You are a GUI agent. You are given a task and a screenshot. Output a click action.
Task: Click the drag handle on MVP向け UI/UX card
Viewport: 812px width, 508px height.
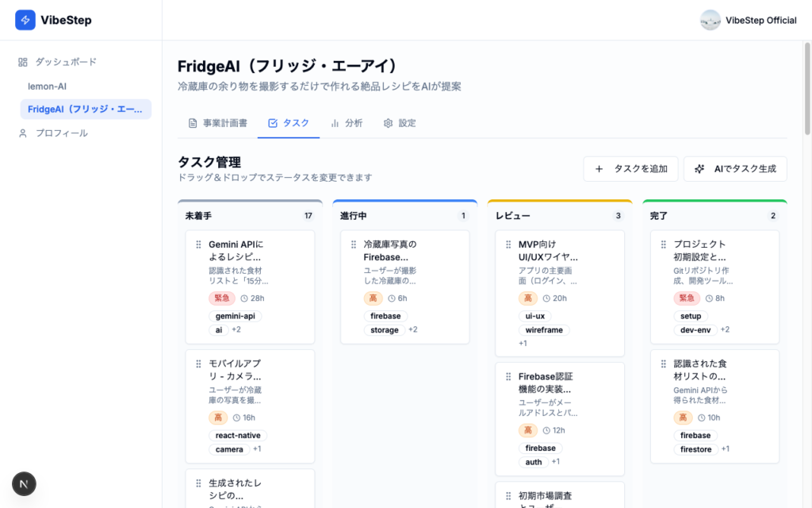pos(508,244)
